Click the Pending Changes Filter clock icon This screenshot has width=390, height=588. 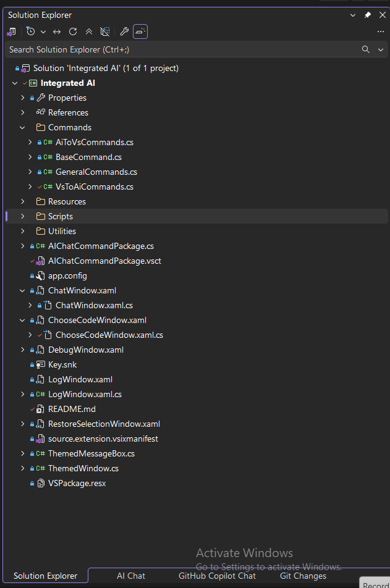point(31,32)
